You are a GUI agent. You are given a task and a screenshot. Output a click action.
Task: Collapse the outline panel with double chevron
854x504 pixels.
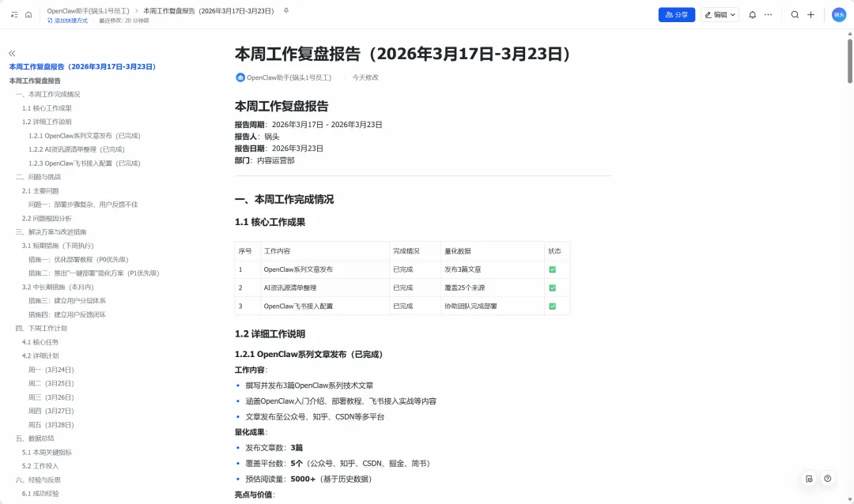12,54
